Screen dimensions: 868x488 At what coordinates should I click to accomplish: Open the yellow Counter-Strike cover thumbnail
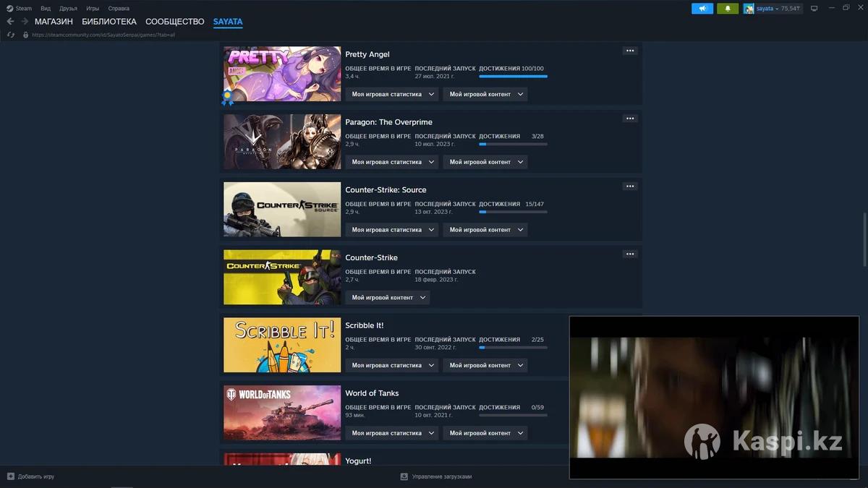point(282,278)
